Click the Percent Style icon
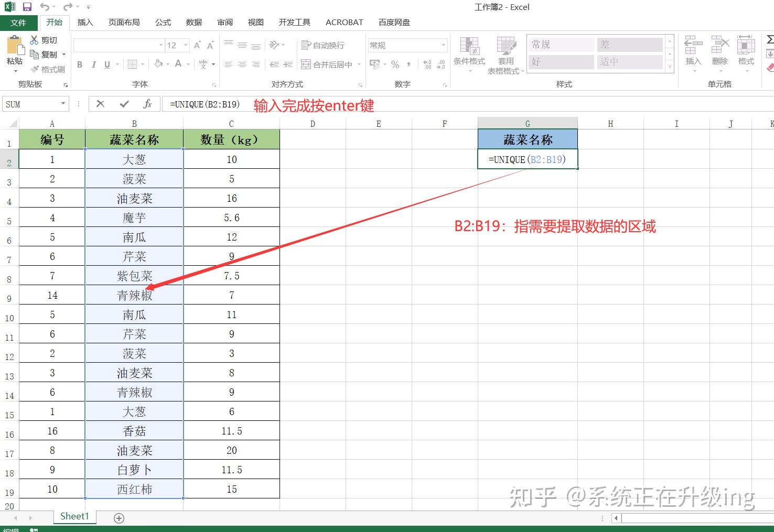This screenshot has width=774, height=532. tap(395, 64)
